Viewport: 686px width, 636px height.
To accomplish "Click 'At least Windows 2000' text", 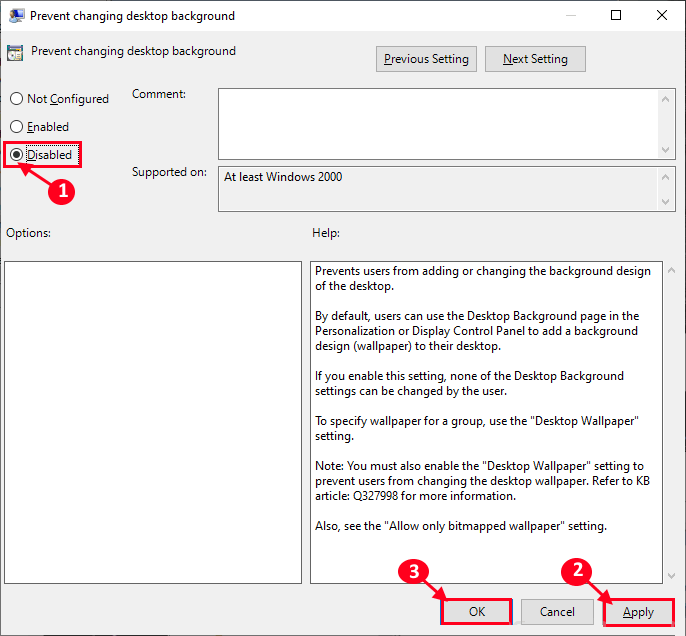I will [x=283, y=177].
